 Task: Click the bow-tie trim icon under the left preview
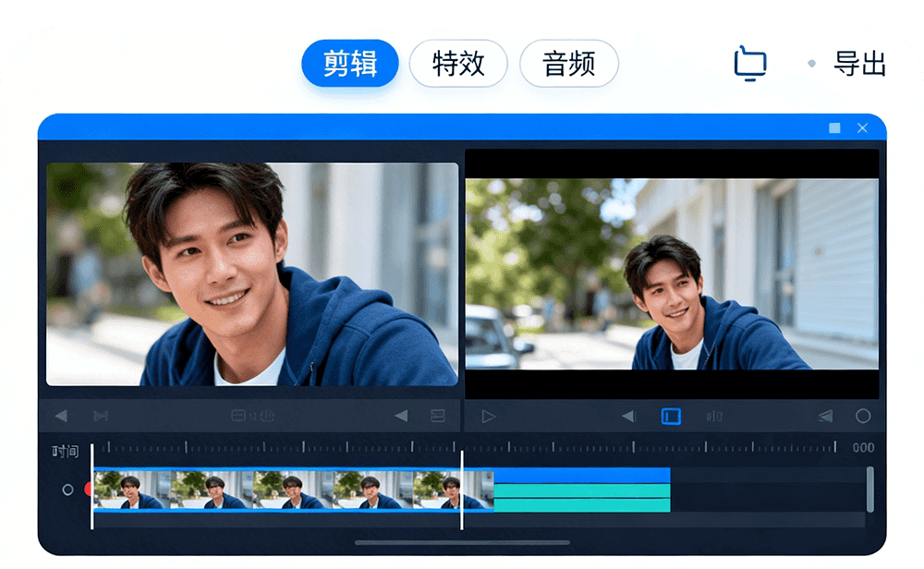tap(101, 417)
